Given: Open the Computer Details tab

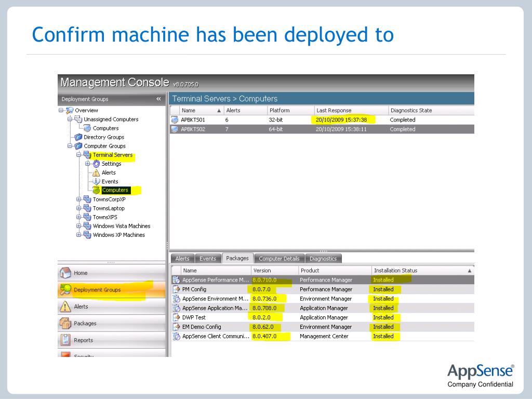Looking at the screenshot, I should click(279, 259).
